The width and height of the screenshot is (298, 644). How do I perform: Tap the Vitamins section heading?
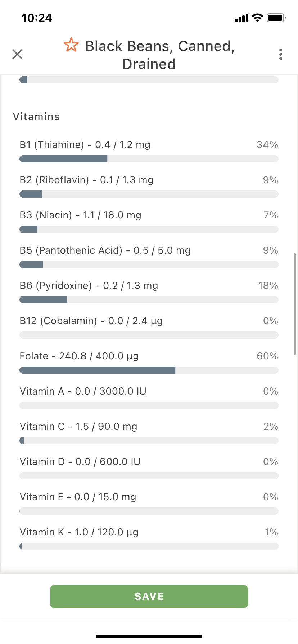click(36, 117)
